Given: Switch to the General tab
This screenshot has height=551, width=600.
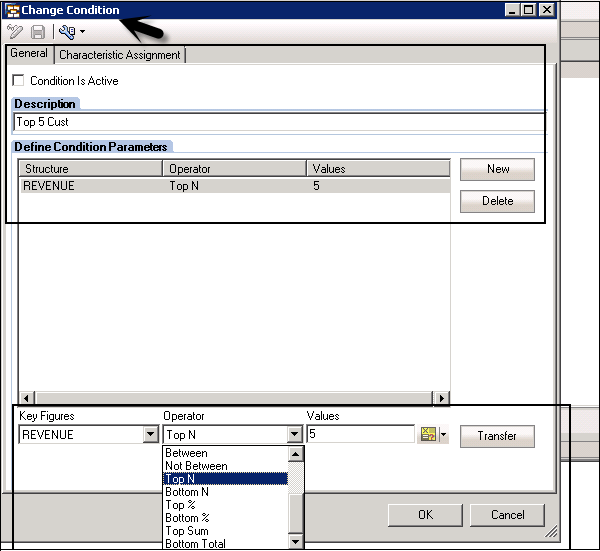Looking at the screenshot, I should click(x=29, y=54).
